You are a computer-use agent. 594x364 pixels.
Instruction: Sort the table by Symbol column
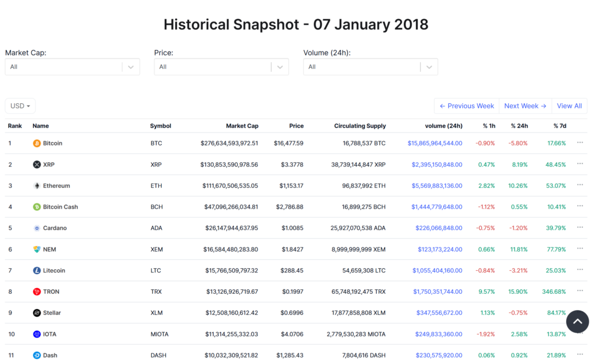161,126
